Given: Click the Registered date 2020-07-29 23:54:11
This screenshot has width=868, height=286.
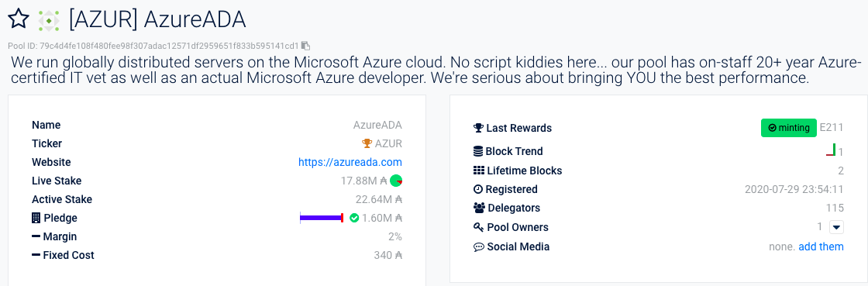Looking at the screenshot, I should (x=794, y=189).
